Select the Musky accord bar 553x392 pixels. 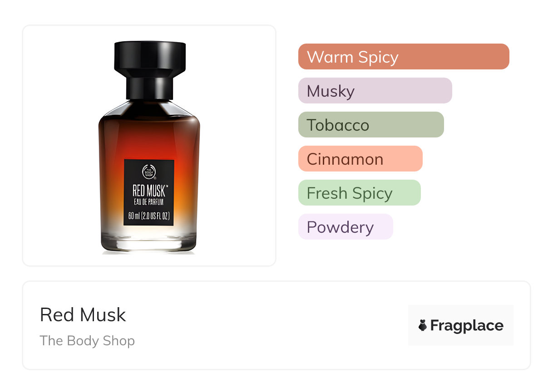pos(375,91)
